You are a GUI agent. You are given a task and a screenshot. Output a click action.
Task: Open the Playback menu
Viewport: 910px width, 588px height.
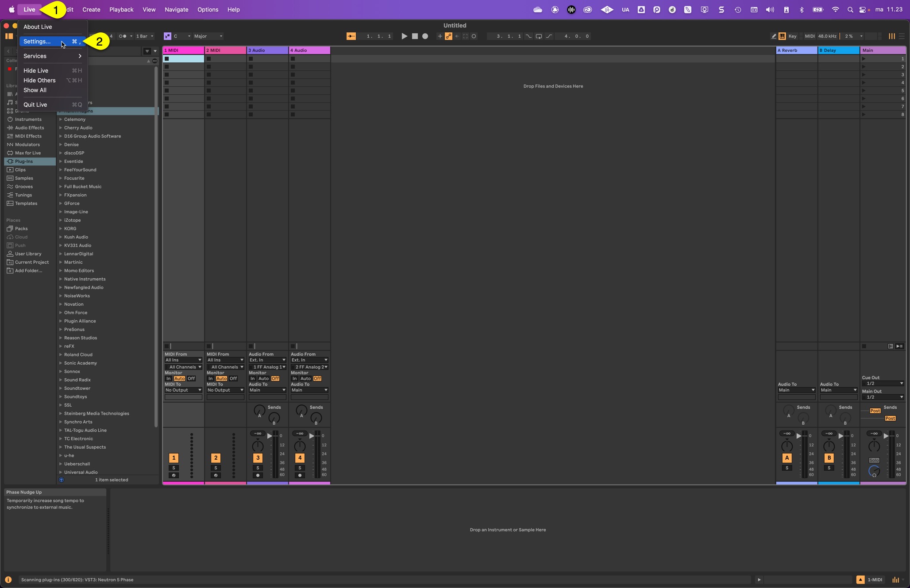121,10
